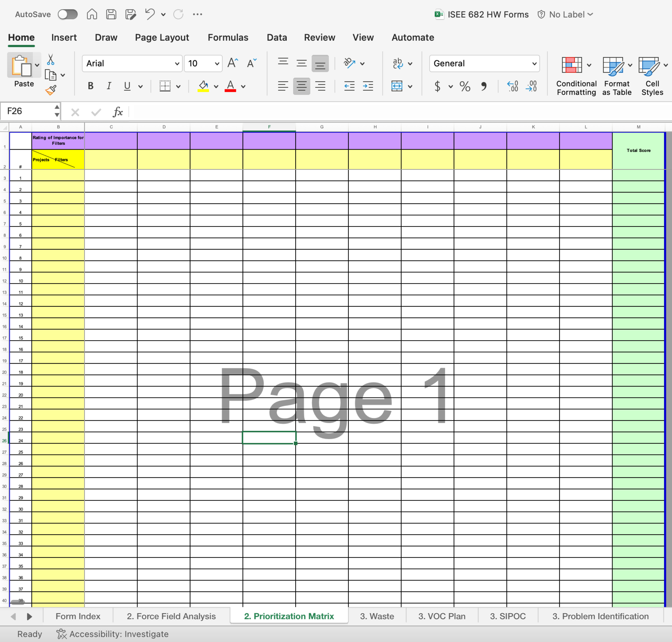
Task: Open the Arial font dropdown
Action: point(177,63)
